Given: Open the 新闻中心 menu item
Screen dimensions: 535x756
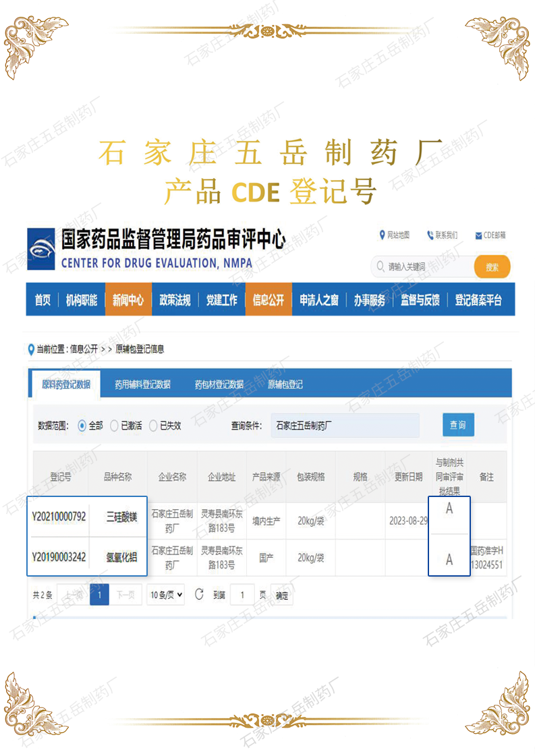Looking at the screenshot, I should pos(128,300).
